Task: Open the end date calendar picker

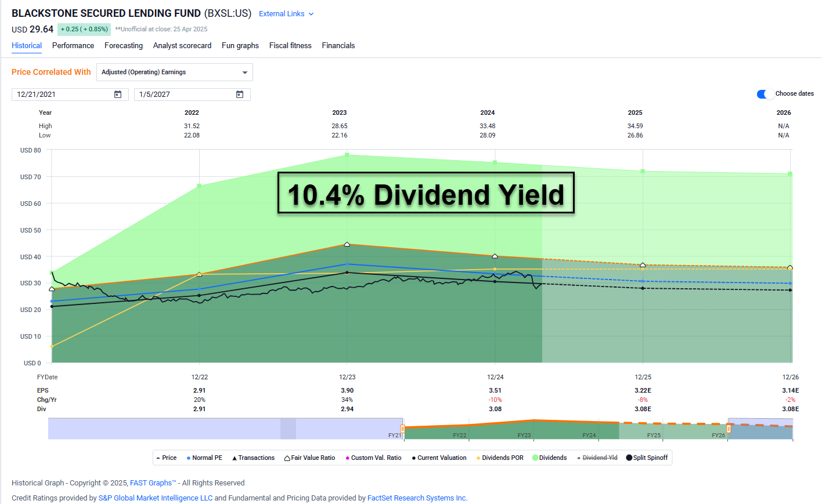Action: [x=240, y=94]
